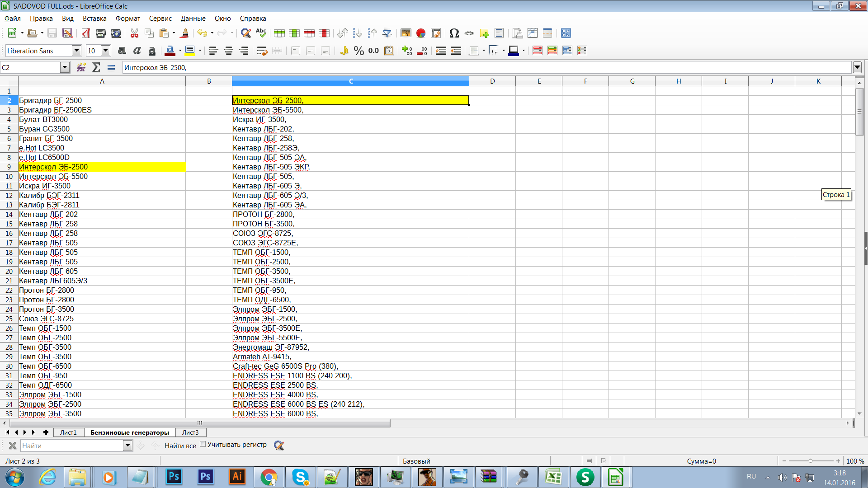Open font size dropdown arrow
This screenshot has height=488, width=868.
pyautogui.click(x=106, y=51)
